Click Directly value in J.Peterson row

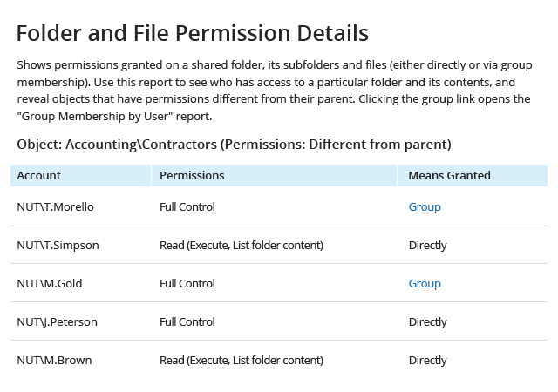coord(427,322)
